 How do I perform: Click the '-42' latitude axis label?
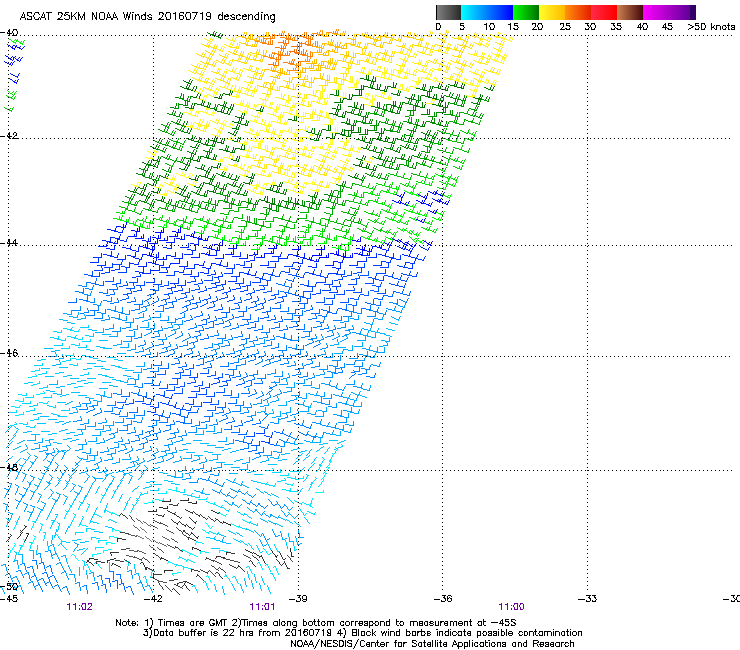click(x=9, y=135)
